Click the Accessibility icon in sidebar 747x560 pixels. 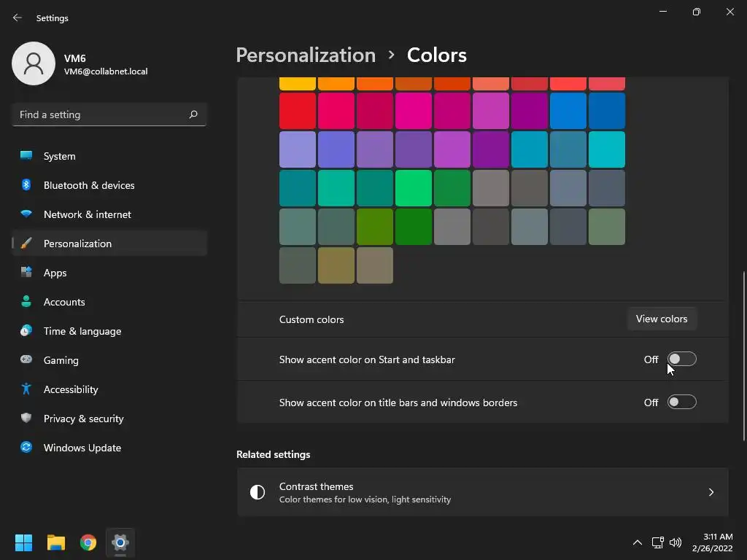point(26,389)
